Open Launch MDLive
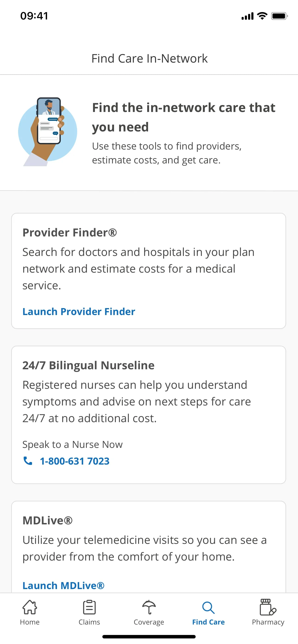Screen dimensions: 298x644 tap(64, 585)
